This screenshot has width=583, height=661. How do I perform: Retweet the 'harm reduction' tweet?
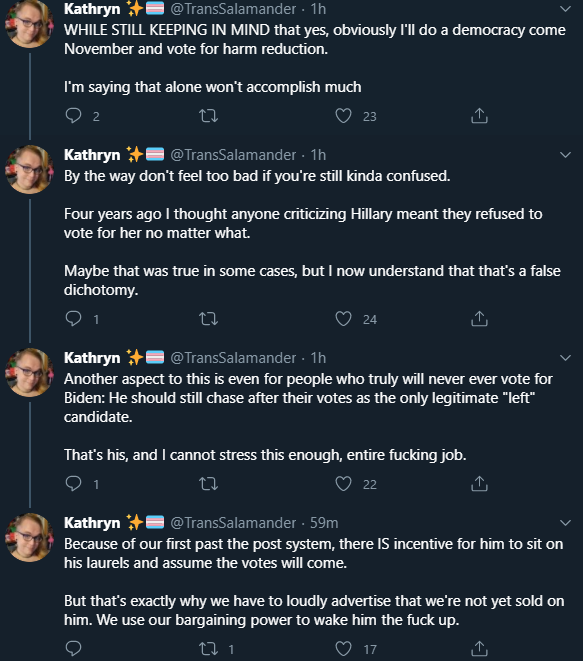208,116
